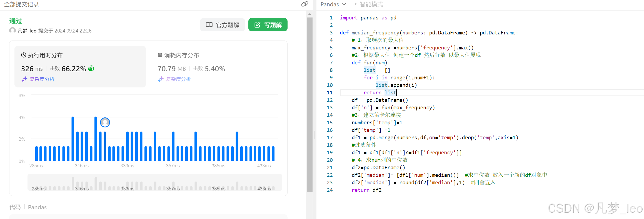The image size is (644, 219).
Task: Click the clock icon beside 执行用时分布
Action: click(24, 55)
